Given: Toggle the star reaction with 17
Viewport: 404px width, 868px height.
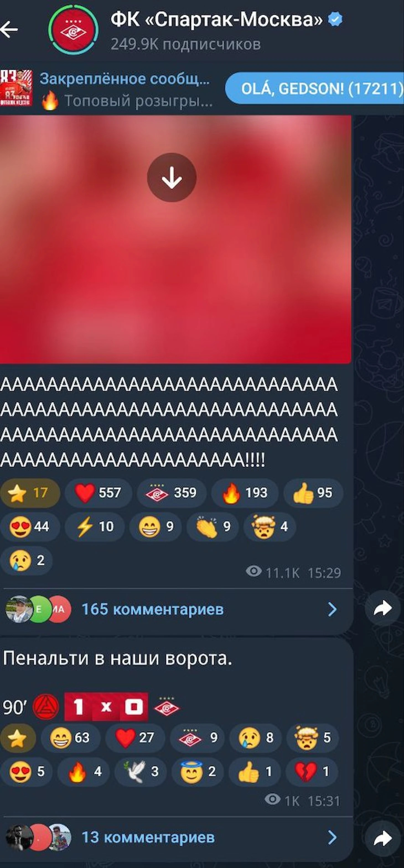Looking at the screenshot, I should point(30,493).
